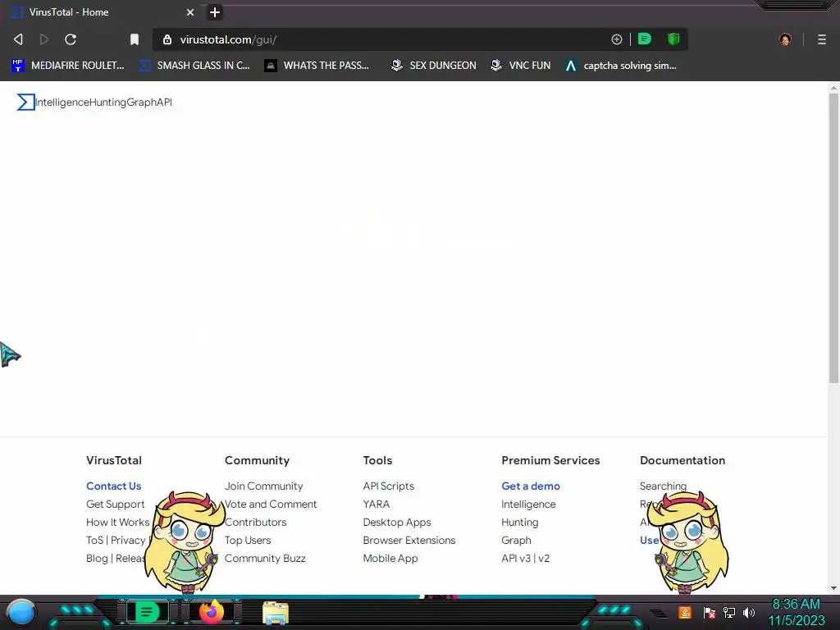The image size is (840, 630).
Task: Click the circled plus icon in address bar
Action: 617,39
